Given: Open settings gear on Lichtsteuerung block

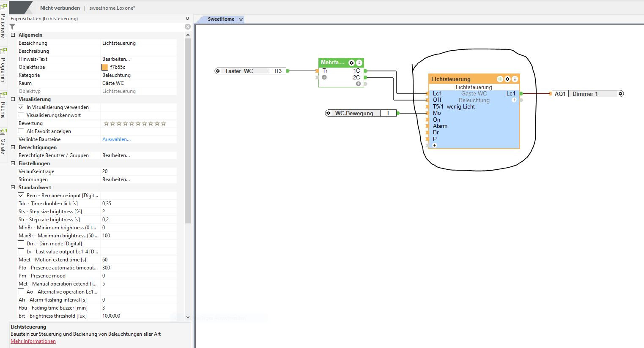Looking at the screenshot, I should pos(507,79).
